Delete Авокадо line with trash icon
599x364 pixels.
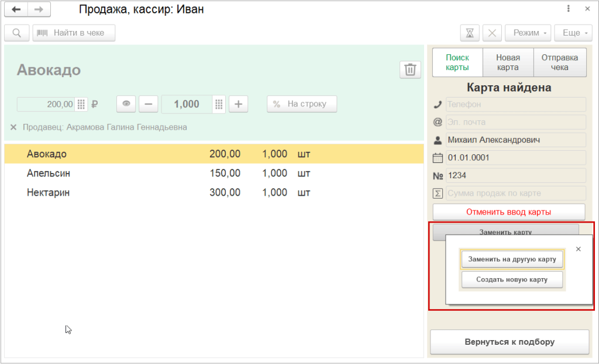(x=410, y=70)
